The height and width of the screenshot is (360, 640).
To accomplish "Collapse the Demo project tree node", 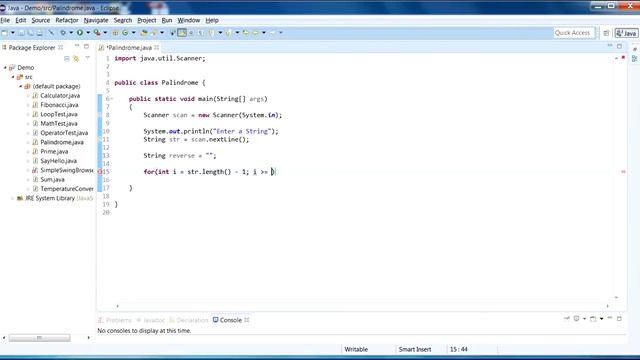I will point(5,68).
